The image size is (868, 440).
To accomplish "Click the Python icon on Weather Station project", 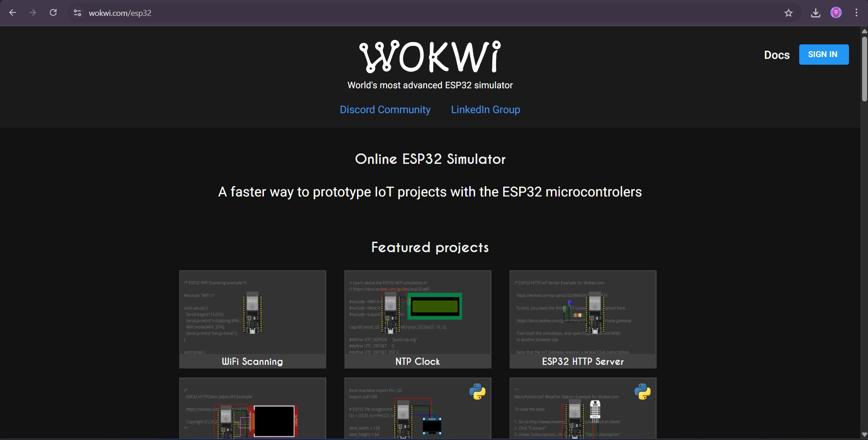I will tap(643, 392).
